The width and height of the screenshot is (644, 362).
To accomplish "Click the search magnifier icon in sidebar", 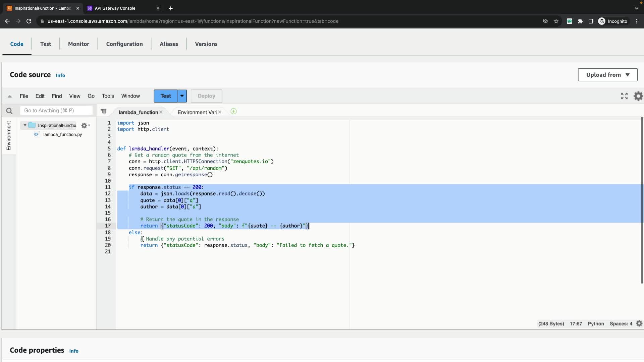I will (x=9, y=111).
